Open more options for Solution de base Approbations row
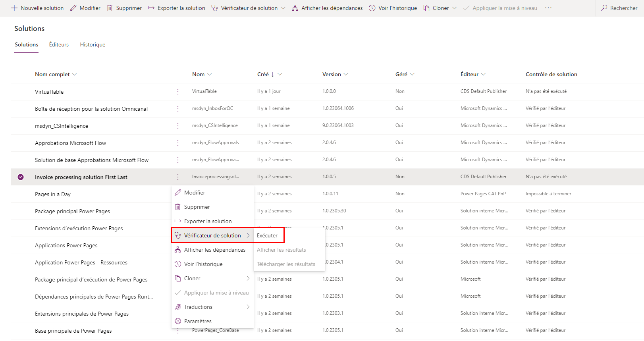This screenshot has height=341, width=644. [178, 160]
